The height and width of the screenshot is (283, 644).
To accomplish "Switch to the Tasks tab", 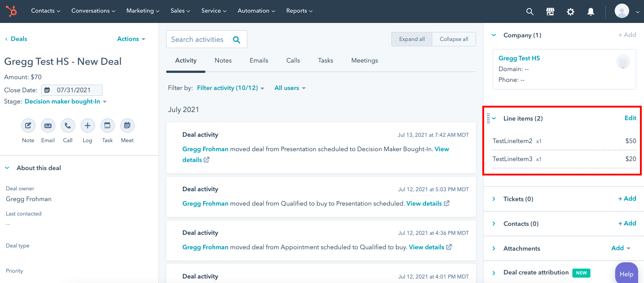I will tap(326, 60).
